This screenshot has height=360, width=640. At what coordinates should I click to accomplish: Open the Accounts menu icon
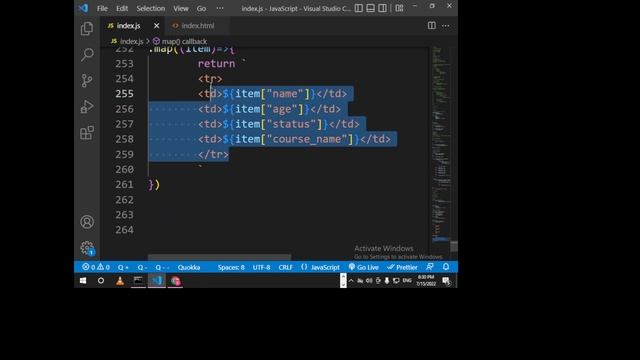pyautogui.click(x=87, y=222)
